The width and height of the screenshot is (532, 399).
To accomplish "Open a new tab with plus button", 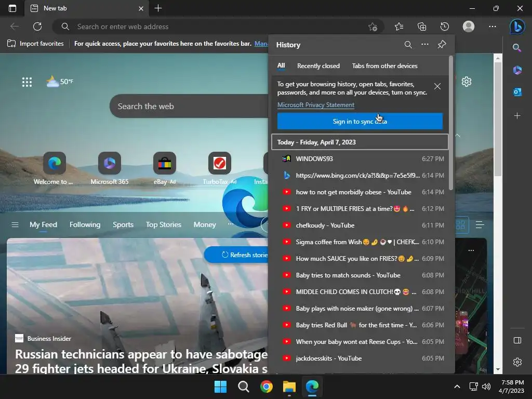I will 158,8.
